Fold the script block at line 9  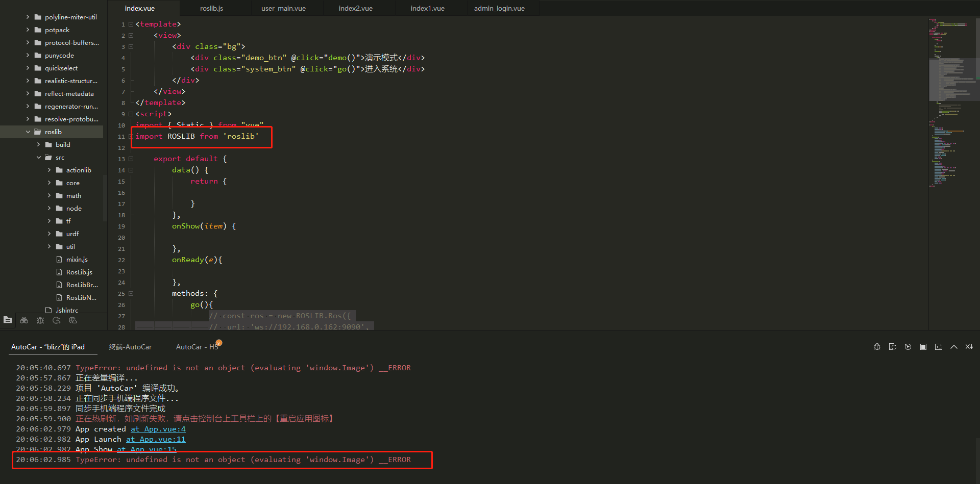tap(131, 114)
